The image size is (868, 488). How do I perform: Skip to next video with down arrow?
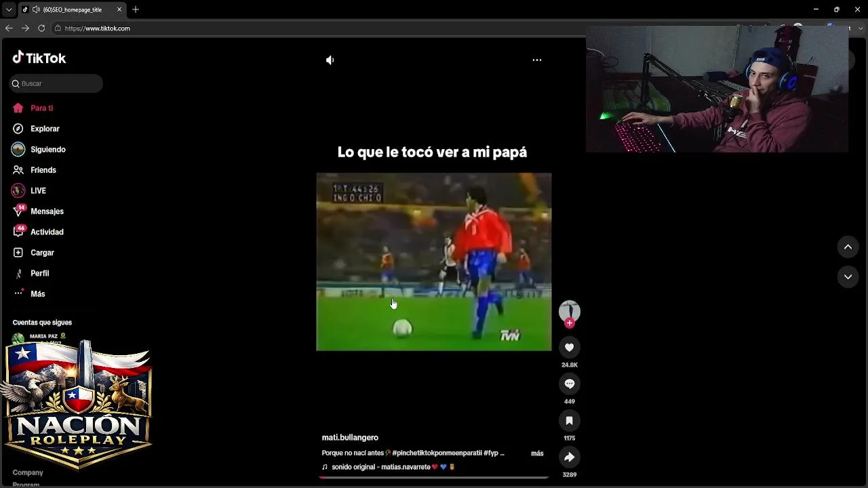pos(848,277)
